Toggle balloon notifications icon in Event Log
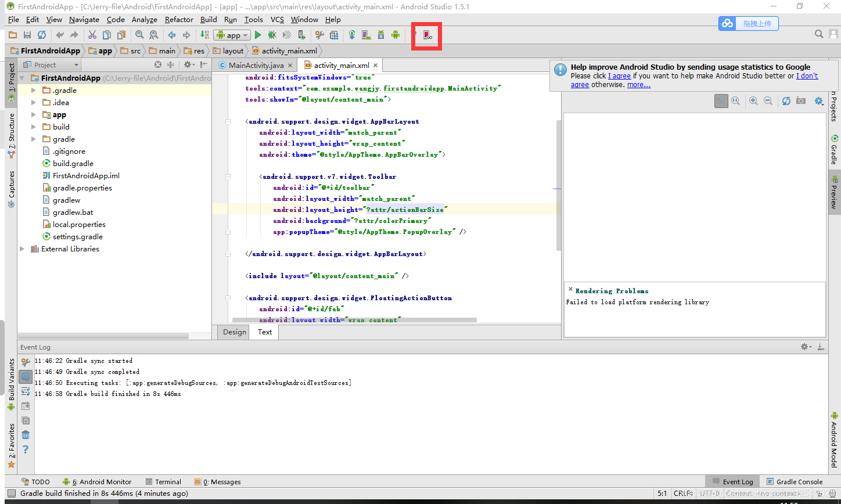Image resolution: width=841 pixels, height=504 pixels. tap(26, 377)
